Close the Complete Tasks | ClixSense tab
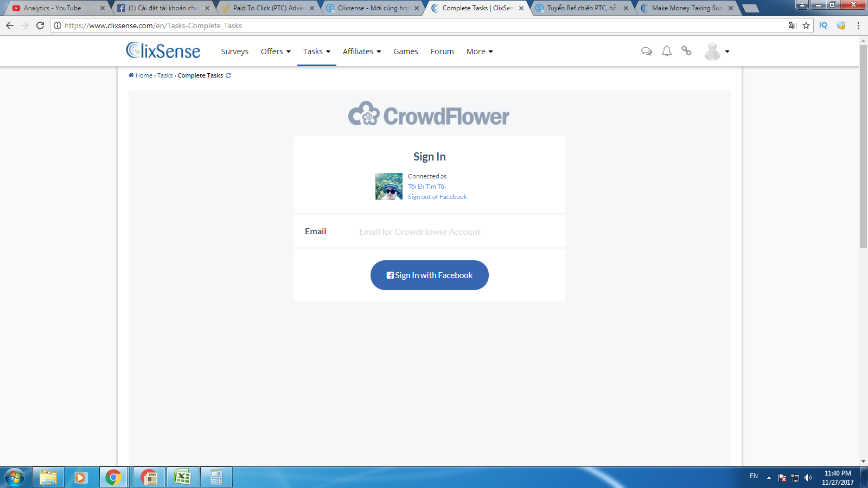 521,8
